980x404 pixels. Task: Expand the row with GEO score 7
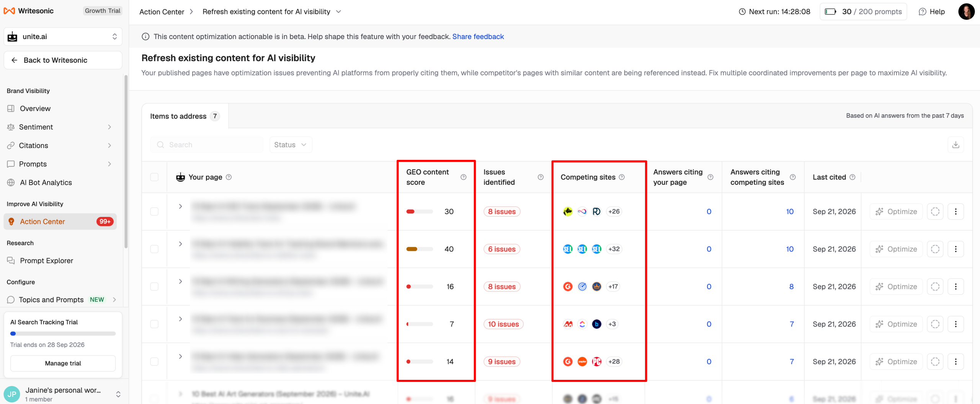[180, 319]
